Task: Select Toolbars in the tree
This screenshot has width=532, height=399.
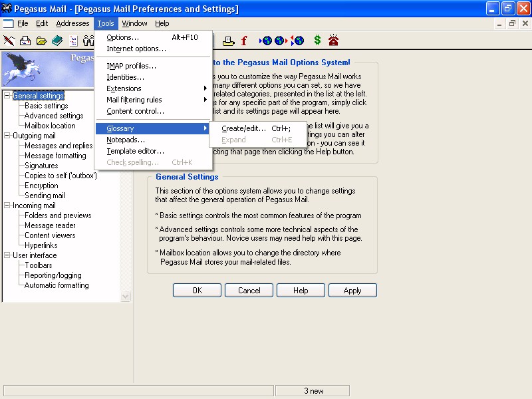Action: (39, 265)
